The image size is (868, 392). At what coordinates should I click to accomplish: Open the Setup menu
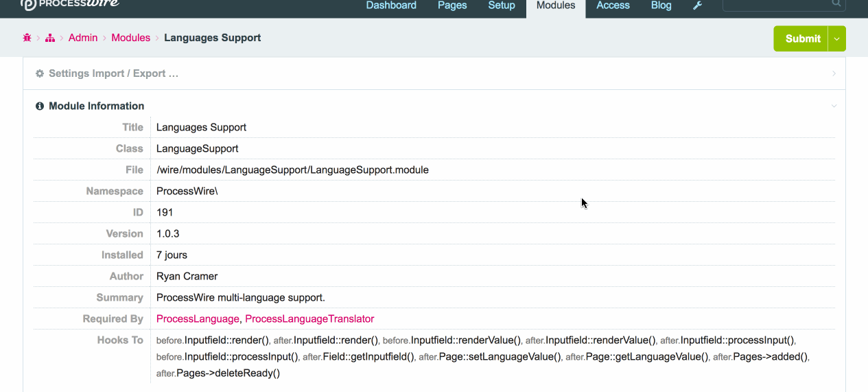tap(502, 5)
